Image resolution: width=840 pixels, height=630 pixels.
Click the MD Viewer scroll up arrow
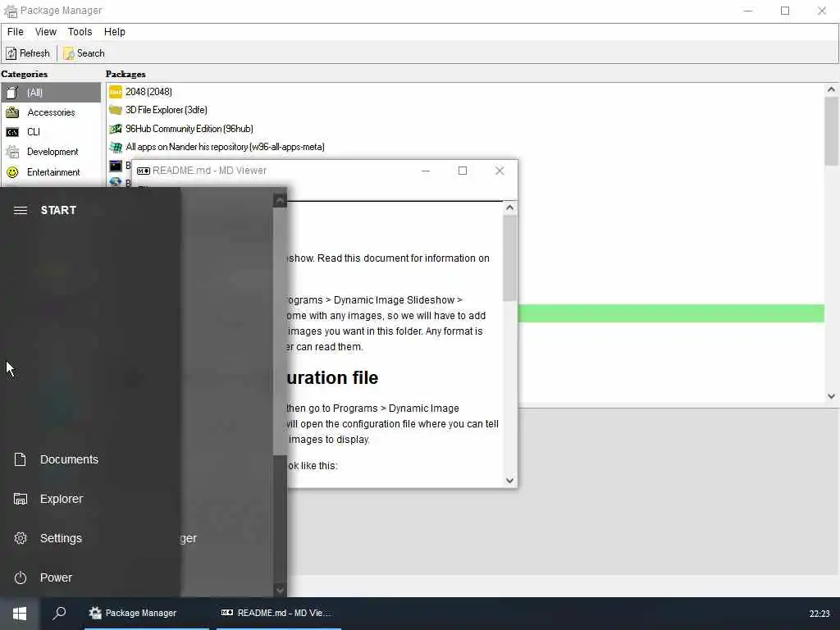pyautogui.click(x=510, y=208)
